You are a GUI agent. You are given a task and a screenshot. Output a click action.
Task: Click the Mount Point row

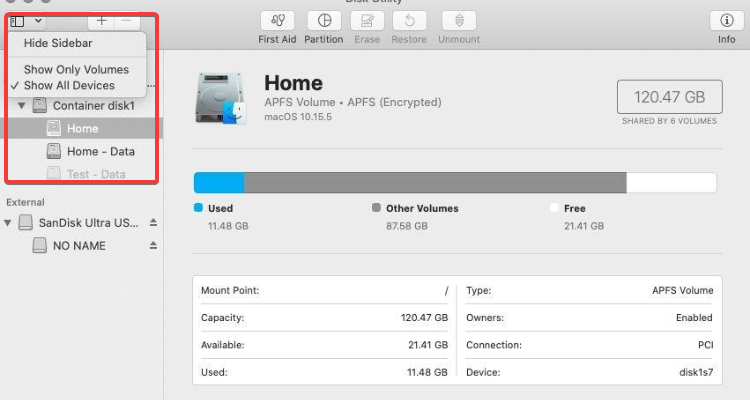(324, 290)
